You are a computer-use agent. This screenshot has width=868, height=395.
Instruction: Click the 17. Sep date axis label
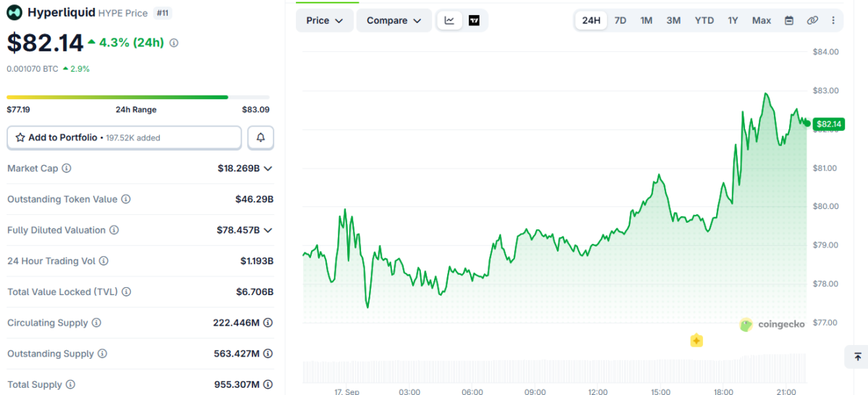coord(347,391)
